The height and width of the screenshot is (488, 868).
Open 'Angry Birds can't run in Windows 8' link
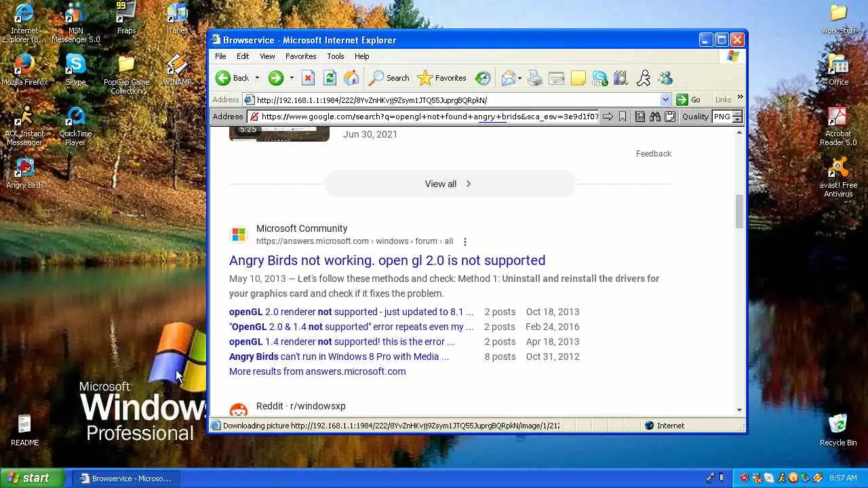(339, 357)
